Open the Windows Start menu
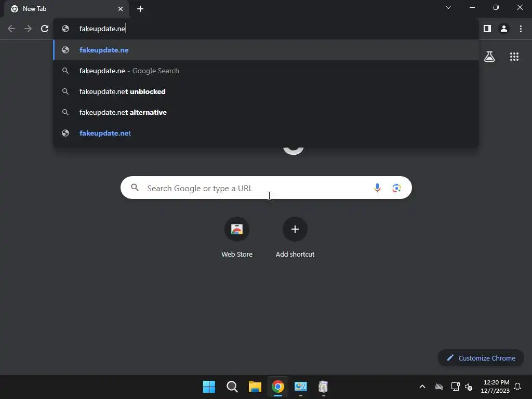Viewport: 532px width, 399px height. [209, 387]
